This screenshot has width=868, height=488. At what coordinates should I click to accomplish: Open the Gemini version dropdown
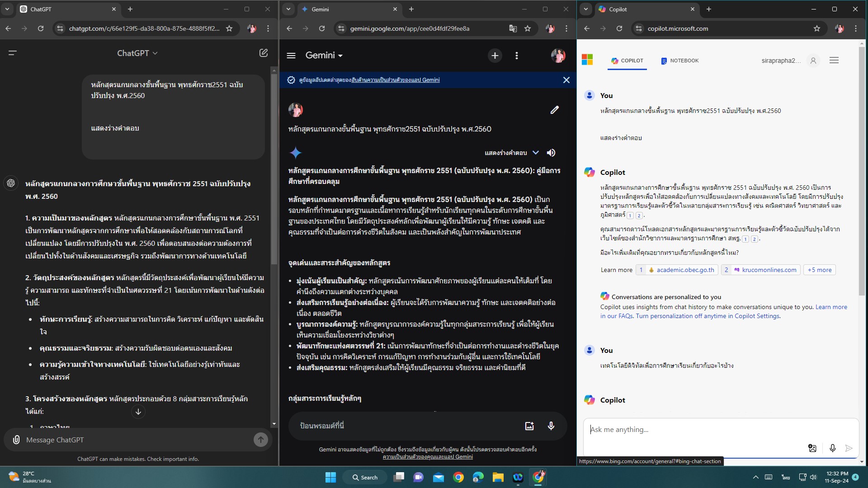click(x=324, y=55)
